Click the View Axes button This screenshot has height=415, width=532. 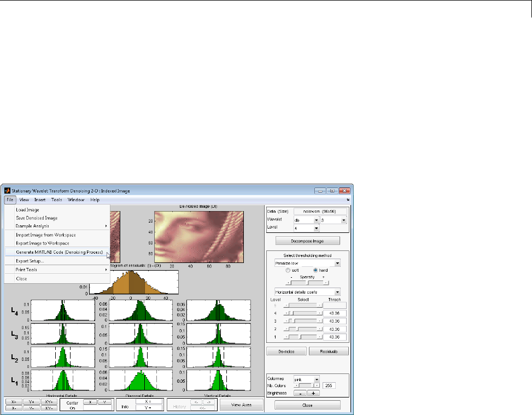tap(241, 405)
